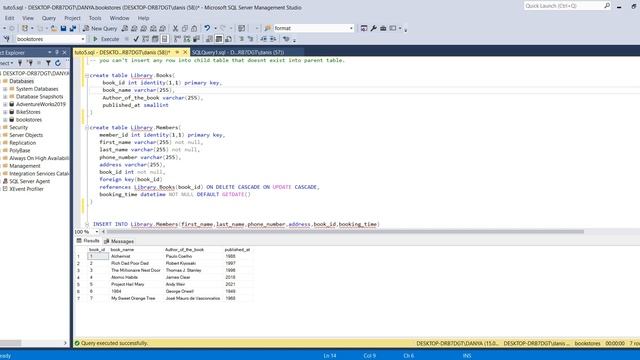640x360 pixels.
Task: Expand the bookstores database tree node
Action: (5, 120)
